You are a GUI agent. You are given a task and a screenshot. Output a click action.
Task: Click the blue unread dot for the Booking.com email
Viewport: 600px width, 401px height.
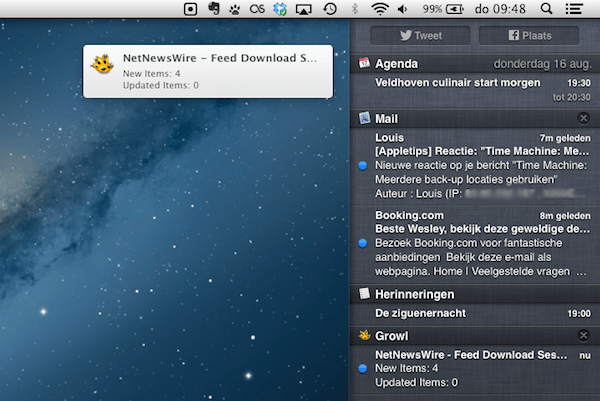coord(363,243)
